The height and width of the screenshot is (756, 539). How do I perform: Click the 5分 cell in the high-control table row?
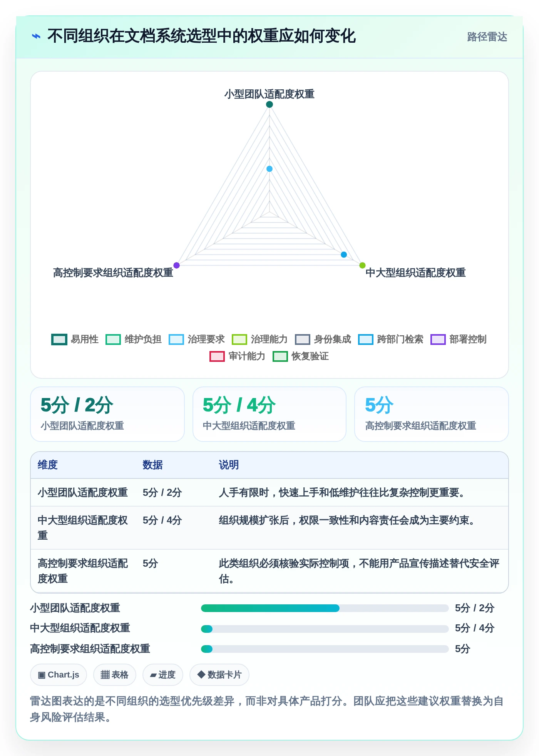coord(151,564)
